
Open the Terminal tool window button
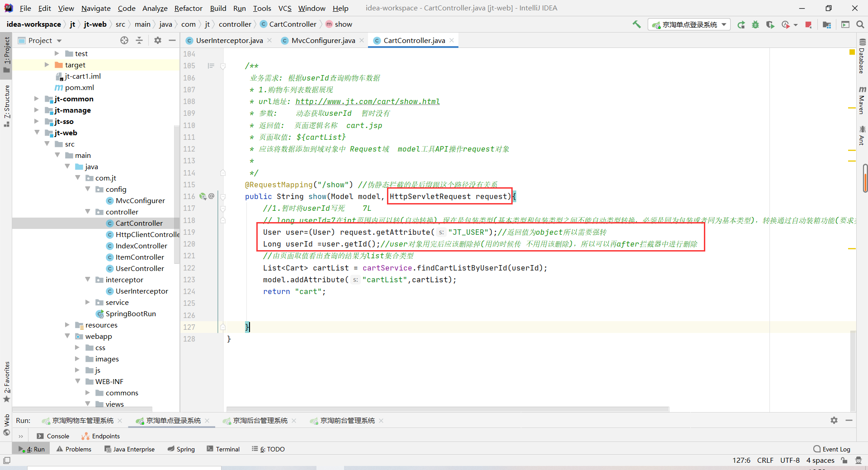223,449
